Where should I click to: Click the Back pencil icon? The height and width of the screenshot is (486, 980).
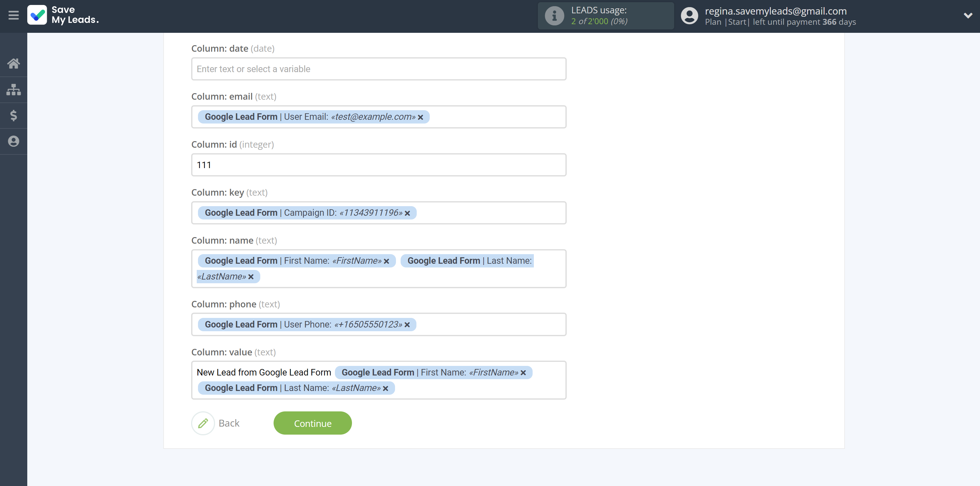203,423
